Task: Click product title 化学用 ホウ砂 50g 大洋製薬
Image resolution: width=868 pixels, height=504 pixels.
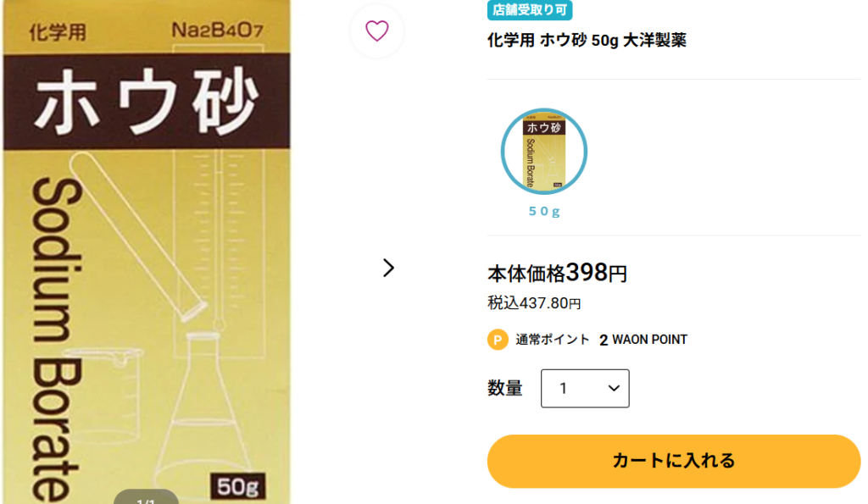Action: (x=587, y=41)
